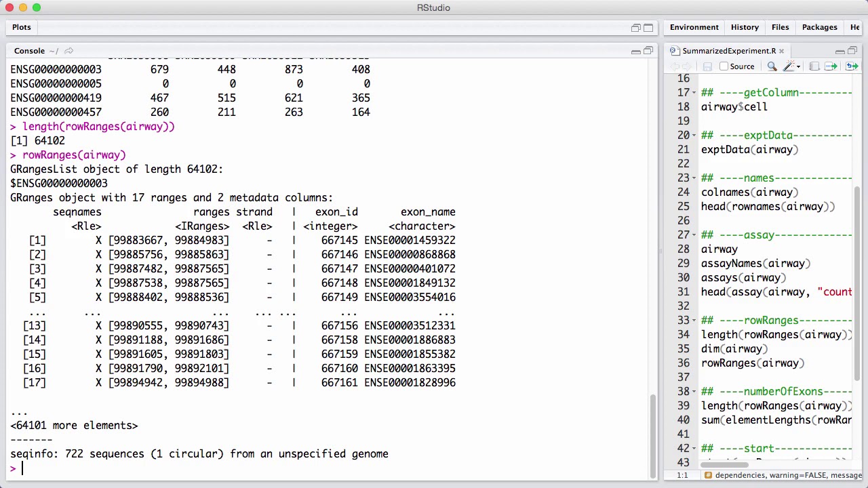868x488 pixels.
Task: Collapse the assay section fold arrow on line 27
Action: (x=694, y=235)
